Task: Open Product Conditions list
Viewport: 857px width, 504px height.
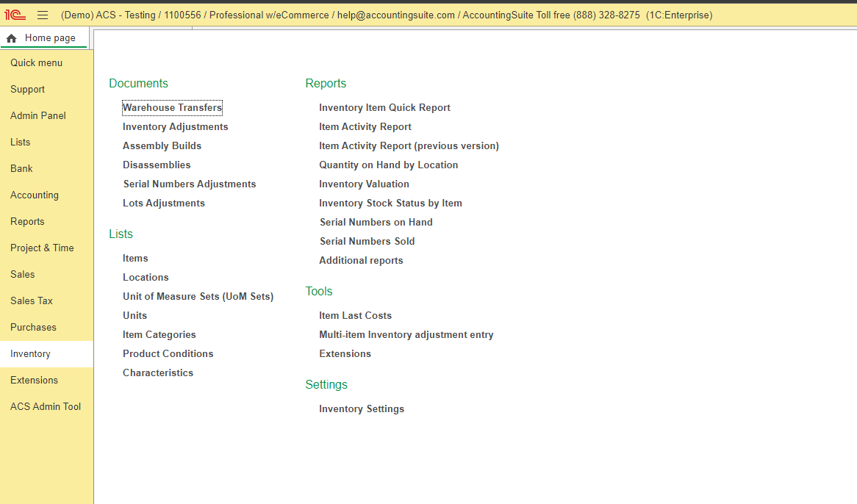Action: coord(168,354)
